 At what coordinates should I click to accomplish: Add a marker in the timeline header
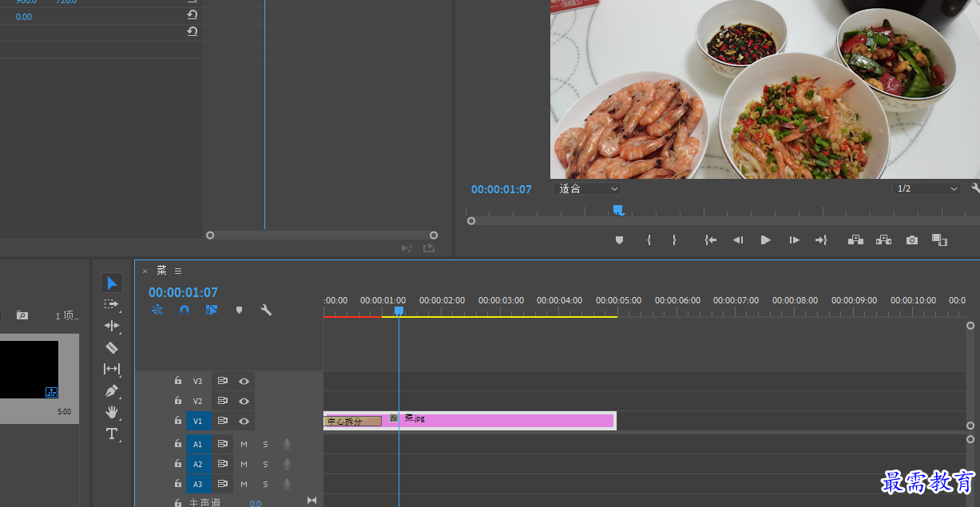[x=239, y=310]
